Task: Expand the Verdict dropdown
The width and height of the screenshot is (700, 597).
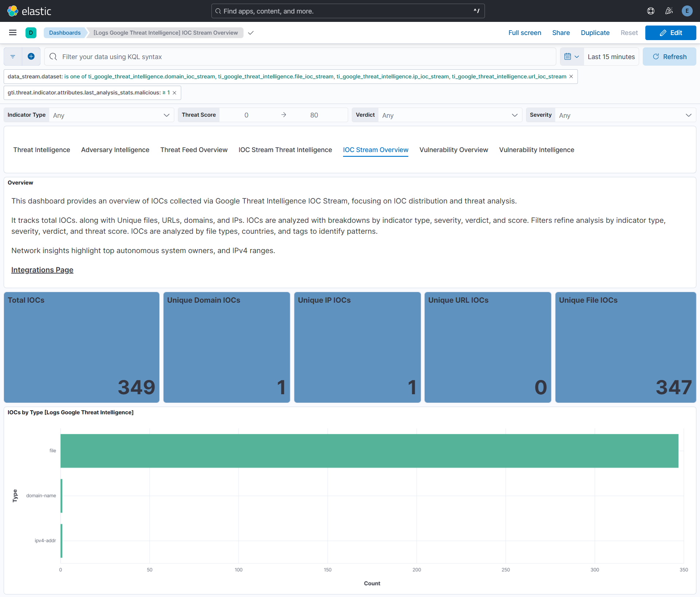Action: click(x=450, y=115)
